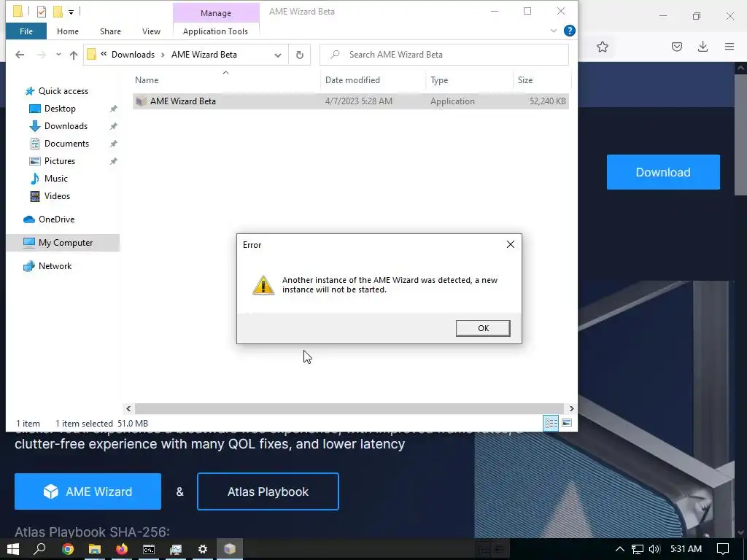Select My Computer in navigation pane

pyautogui.click(x=66, y=243)
